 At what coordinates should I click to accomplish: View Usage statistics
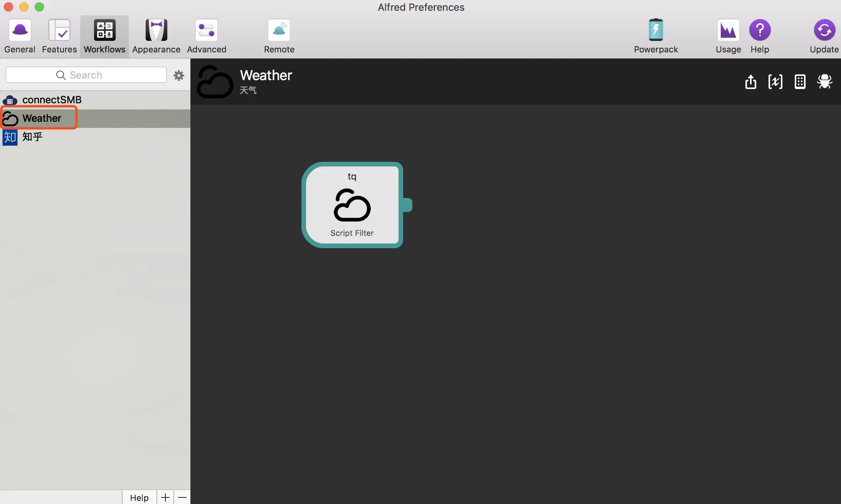[728, 36]
